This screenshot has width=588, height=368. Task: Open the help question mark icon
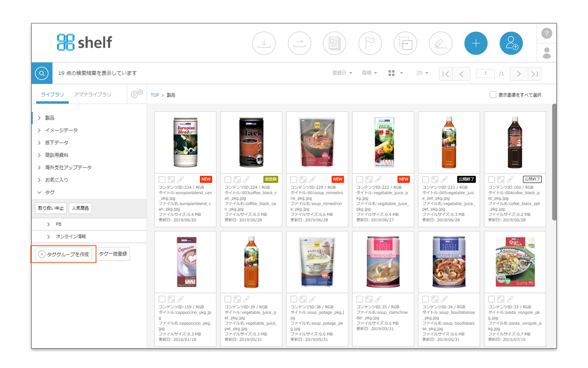tap(546, 33)
